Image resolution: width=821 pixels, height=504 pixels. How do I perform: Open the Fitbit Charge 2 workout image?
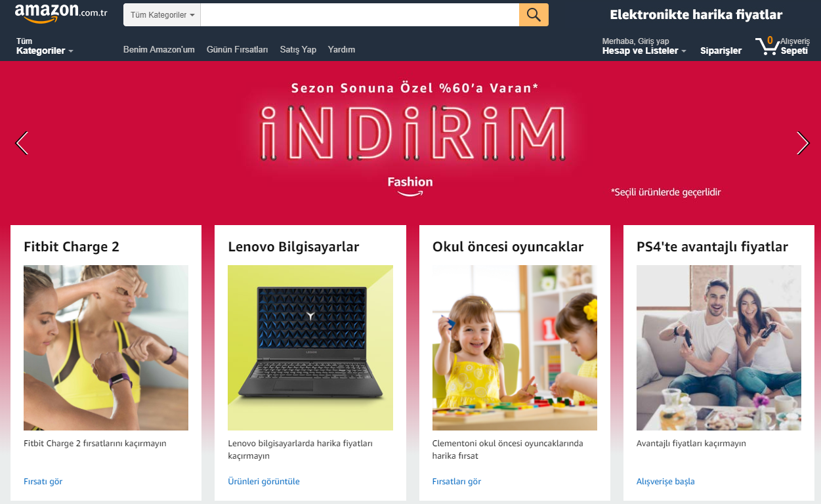point(106,348)
